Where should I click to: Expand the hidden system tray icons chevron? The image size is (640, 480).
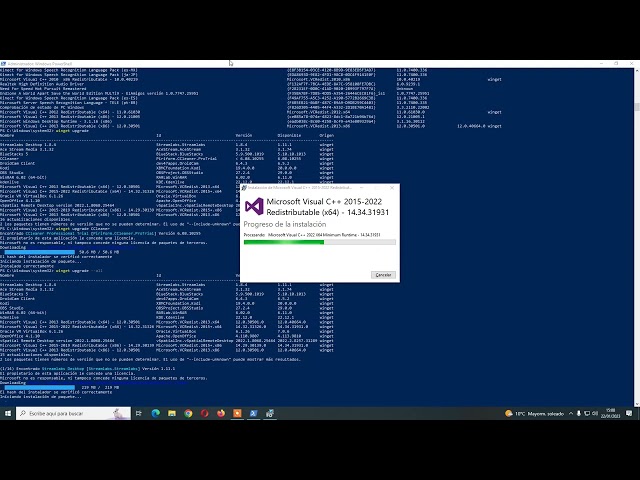point(571,413)
